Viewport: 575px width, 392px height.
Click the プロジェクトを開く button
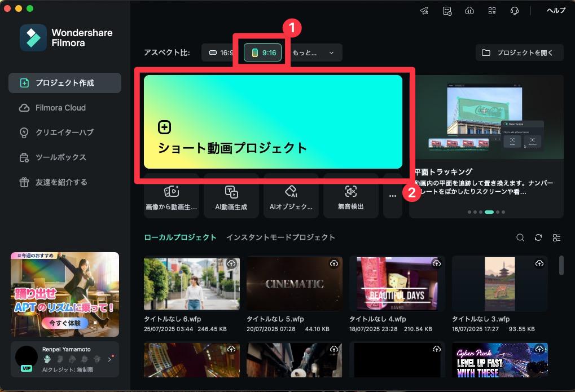click(x=519, y=53)
